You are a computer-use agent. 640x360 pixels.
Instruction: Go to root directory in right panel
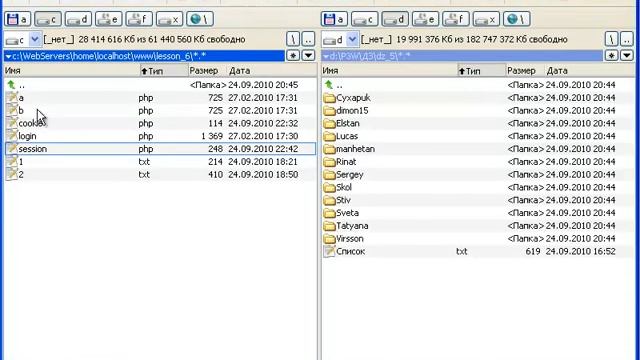pos(611,40)
